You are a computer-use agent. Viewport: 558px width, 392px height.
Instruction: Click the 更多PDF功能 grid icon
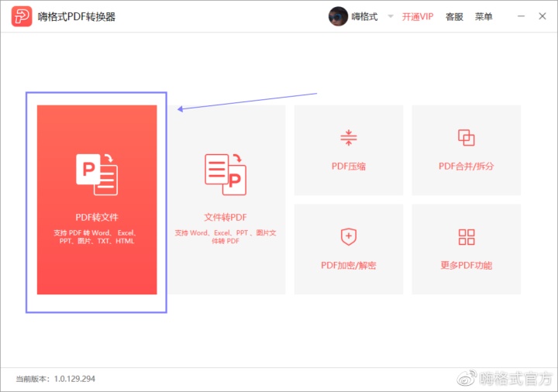(x=467, y=237)
